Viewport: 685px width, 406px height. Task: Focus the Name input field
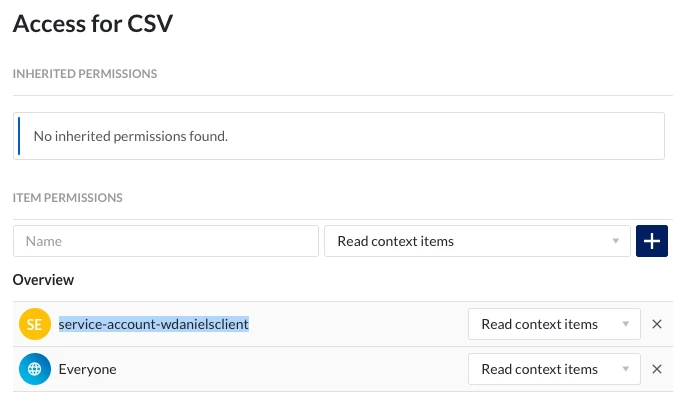pyautogui.click(x=166, y=241)
